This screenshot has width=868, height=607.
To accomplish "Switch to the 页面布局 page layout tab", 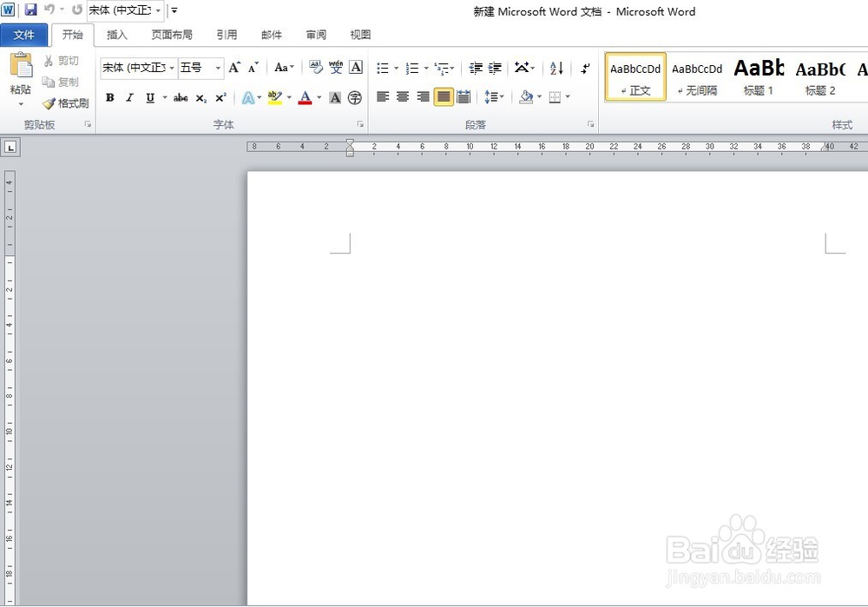I will click(x=172, y=35).
